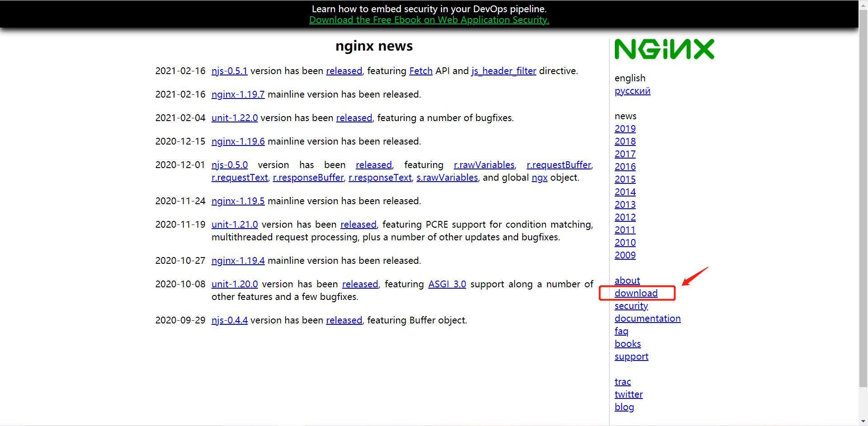View 2012 news archive
The width and height of the screenshot is (868, 426).
pos(625,217)
